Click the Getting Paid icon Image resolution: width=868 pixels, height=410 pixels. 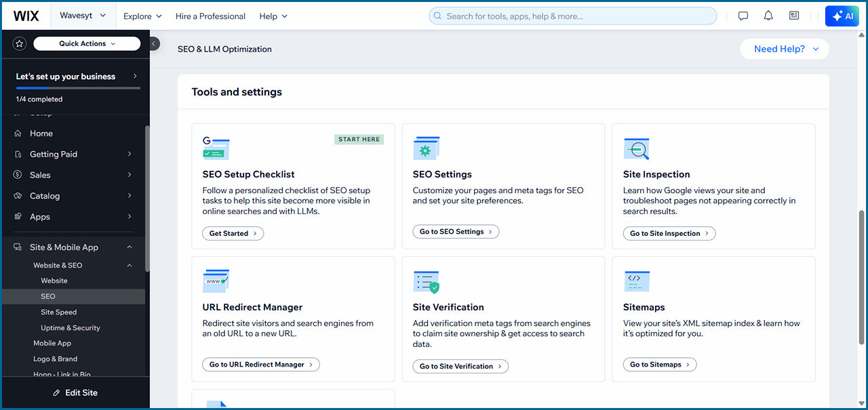(x=18, y=155)
